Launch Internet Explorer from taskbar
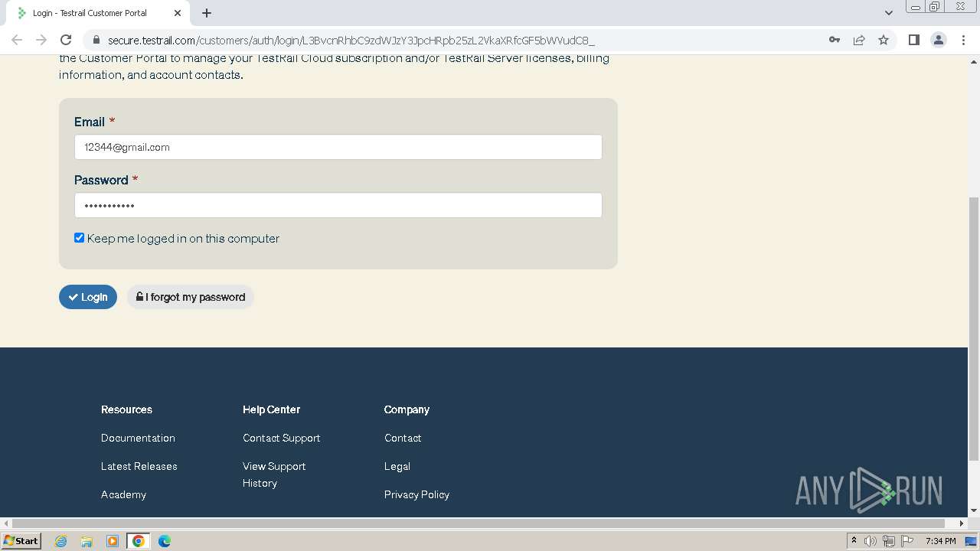Image resolution: width=980 pixels, height=551 pixels. click(61, 541)
